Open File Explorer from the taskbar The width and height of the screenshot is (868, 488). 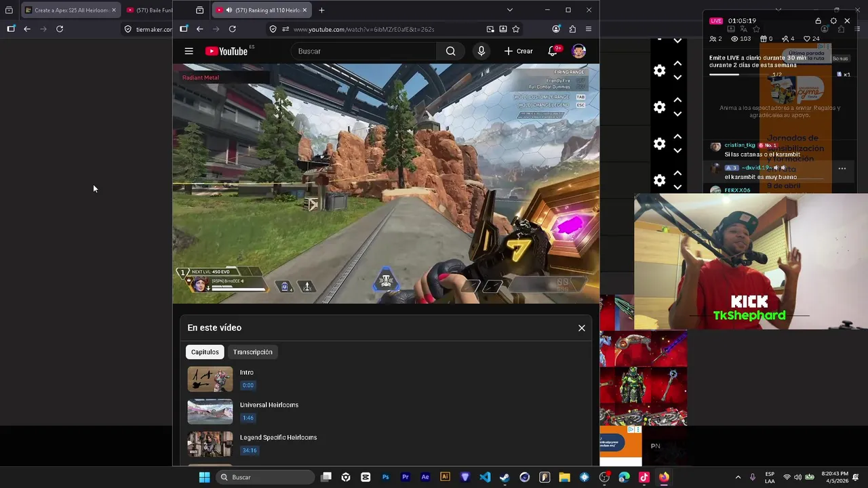click(x=564, y=477)
